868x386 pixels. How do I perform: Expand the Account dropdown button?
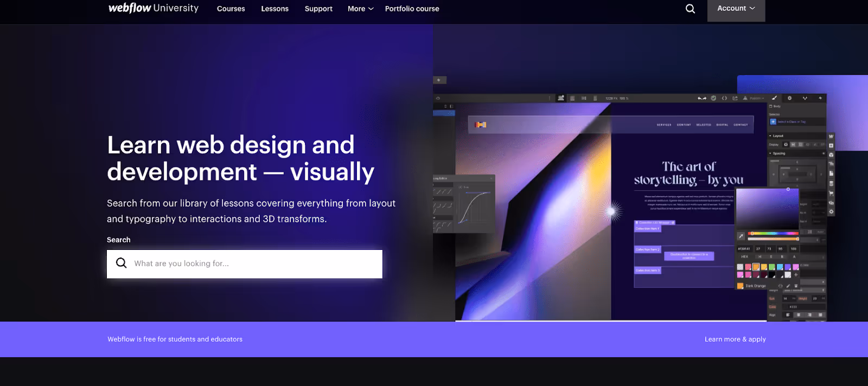tap(736, 9)
